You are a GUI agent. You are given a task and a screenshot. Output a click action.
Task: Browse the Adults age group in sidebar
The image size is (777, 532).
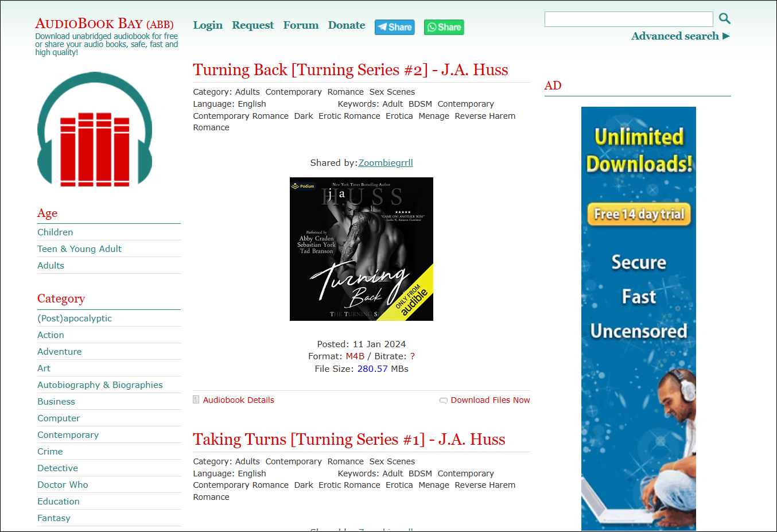coord(51,266)
